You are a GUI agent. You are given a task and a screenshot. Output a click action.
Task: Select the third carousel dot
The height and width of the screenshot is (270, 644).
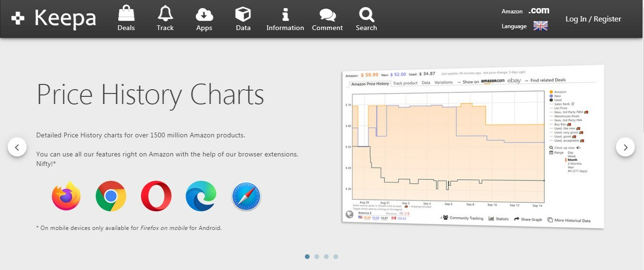pyautogui.click(x=326, y=257)
